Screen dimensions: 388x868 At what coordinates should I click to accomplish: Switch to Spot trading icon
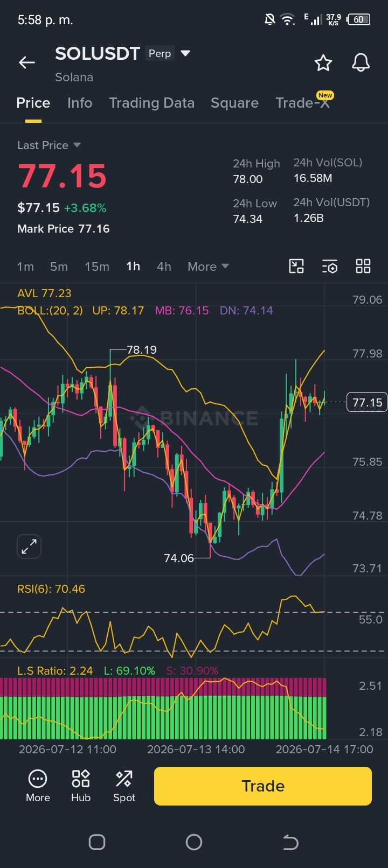coord(124,786)
